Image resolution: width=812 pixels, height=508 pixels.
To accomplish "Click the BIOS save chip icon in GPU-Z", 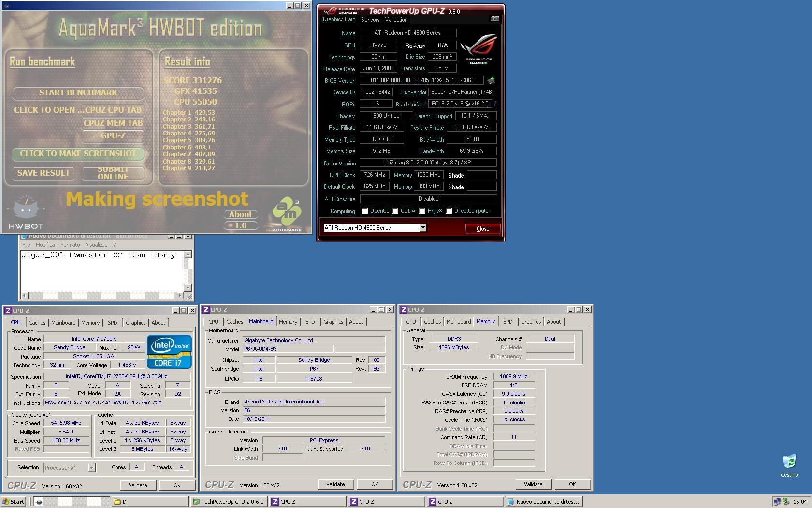I will [491, 80].
